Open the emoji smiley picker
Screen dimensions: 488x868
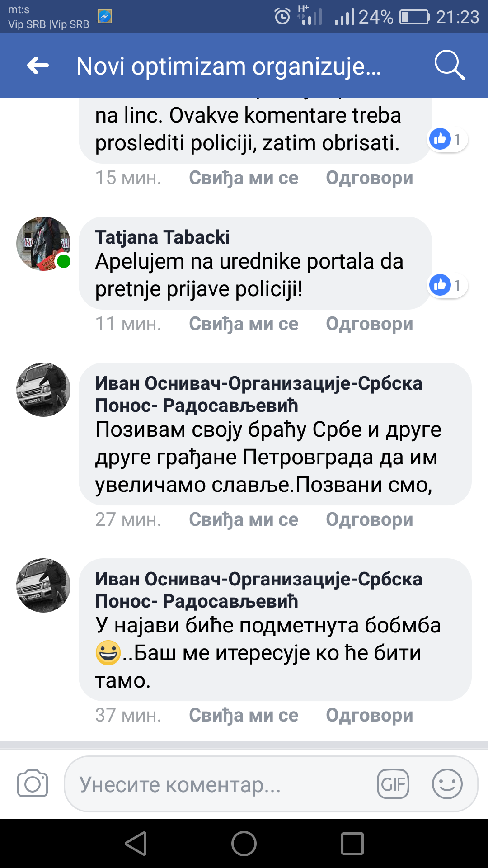[447, 784]
